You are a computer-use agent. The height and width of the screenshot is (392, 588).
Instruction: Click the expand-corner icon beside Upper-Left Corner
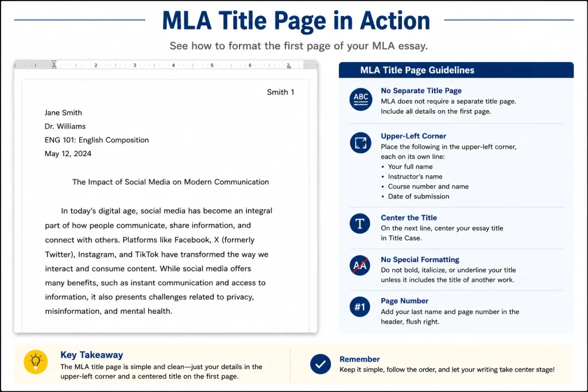tap(361, 143)
